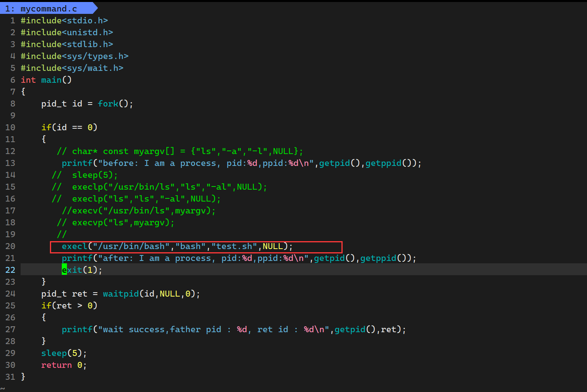Click the commented execlp("/usr/bin/ls" call
The image size is (587, 392).
click(160, 187)
